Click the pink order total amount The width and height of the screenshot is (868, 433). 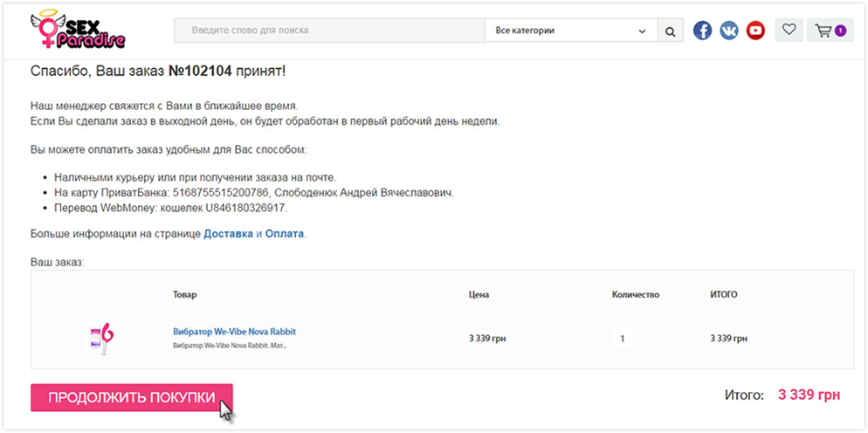point(809,395)
